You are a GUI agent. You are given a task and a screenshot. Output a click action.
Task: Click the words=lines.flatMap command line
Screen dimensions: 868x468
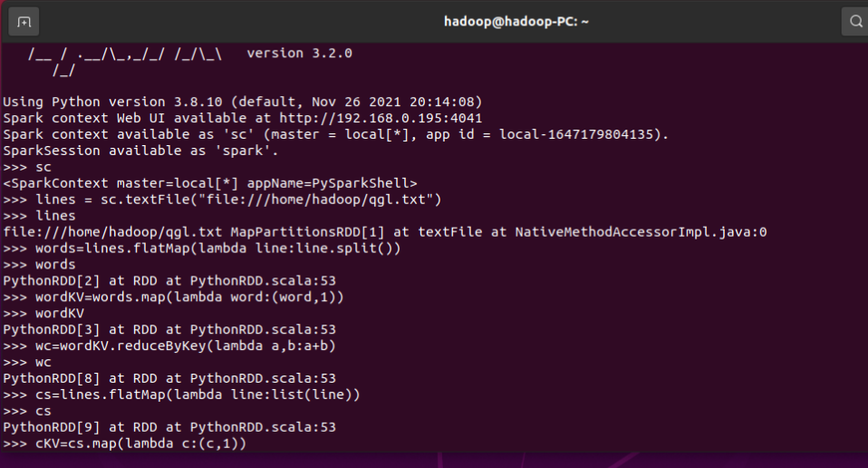pyautogui.click(x=201, y=249)
